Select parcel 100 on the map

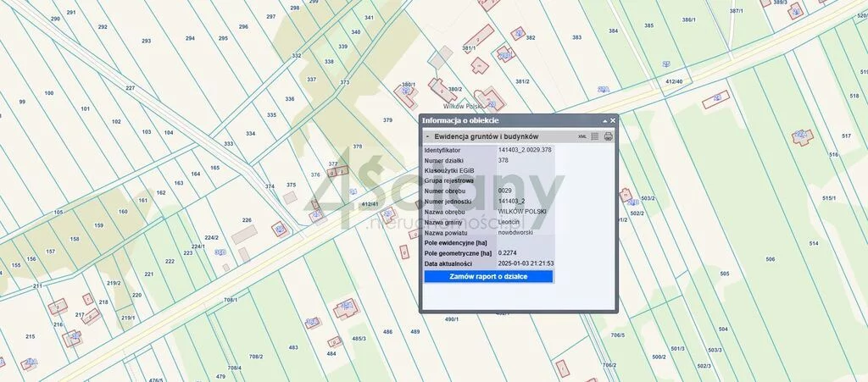[x=48, y=93]
